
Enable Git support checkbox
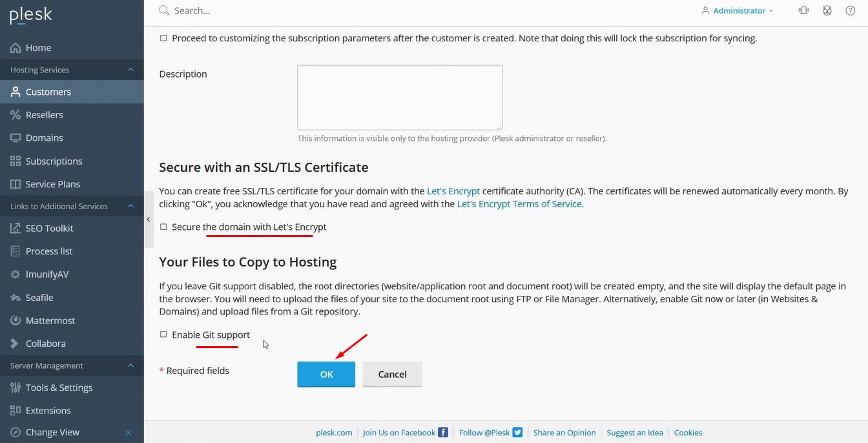click(x=163, y=335)
